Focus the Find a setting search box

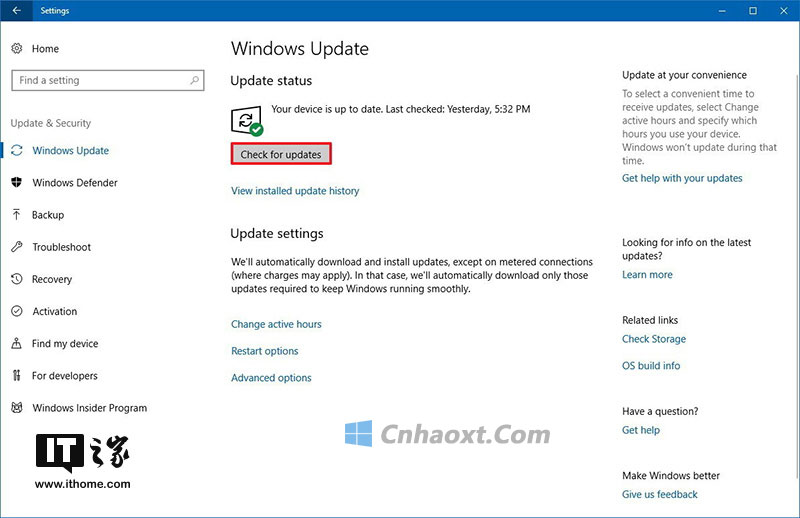coord(108,80)
